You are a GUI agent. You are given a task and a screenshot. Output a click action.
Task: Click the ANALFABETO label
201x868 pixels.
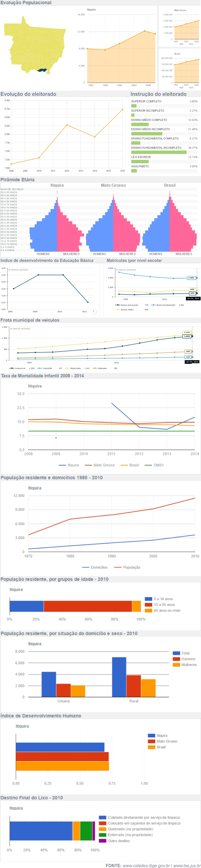tap(140, 167)
